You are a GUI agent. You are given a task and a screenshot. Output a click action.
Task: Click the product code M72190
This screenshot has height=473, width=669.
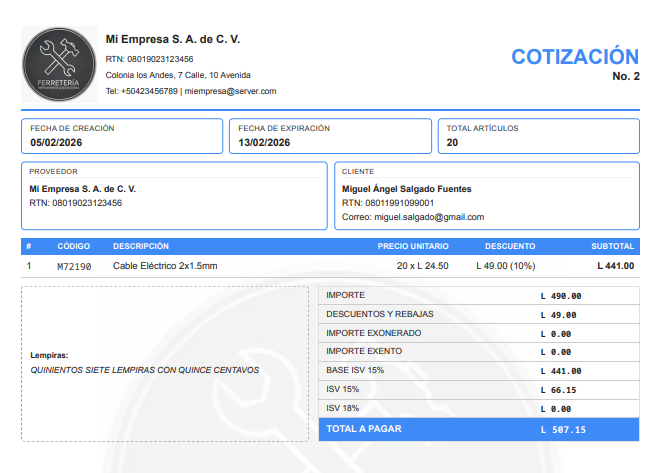[x=74, y=267]
